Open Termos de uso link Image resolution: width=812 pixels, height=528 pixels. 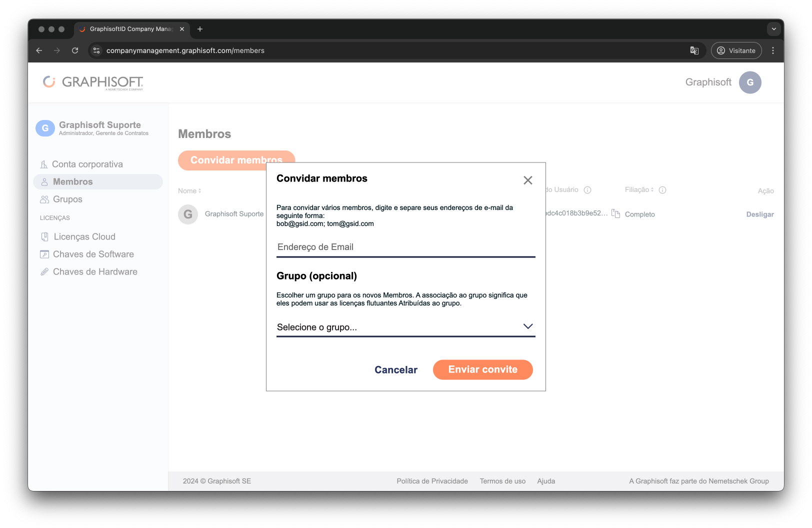coord(502,481)
